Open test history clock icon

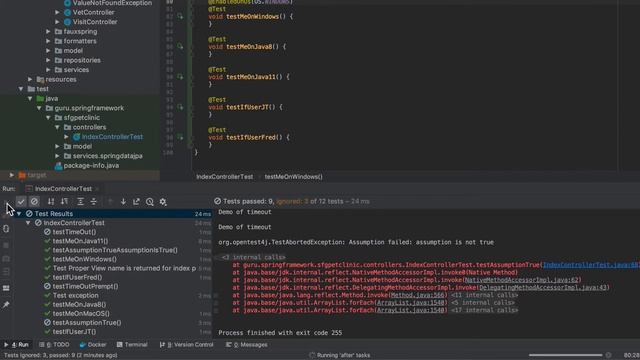[150, 202]
